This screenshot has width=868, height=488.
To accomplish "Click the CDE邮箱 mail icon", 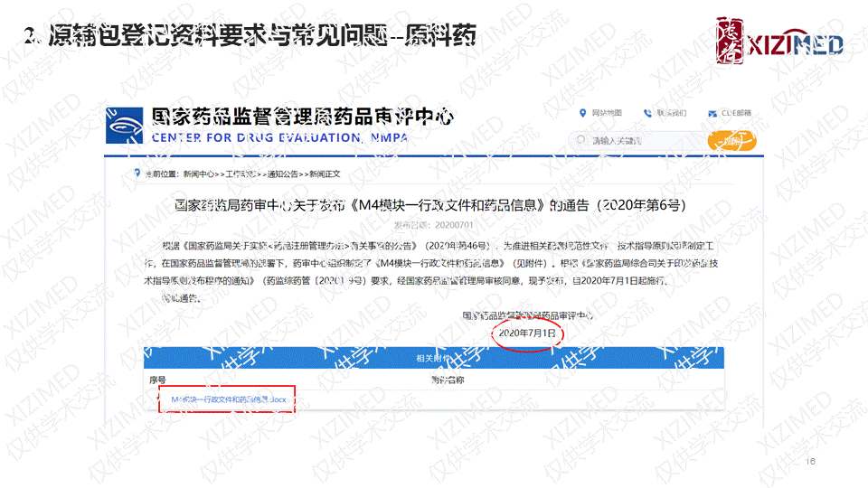I will (712, 113).
